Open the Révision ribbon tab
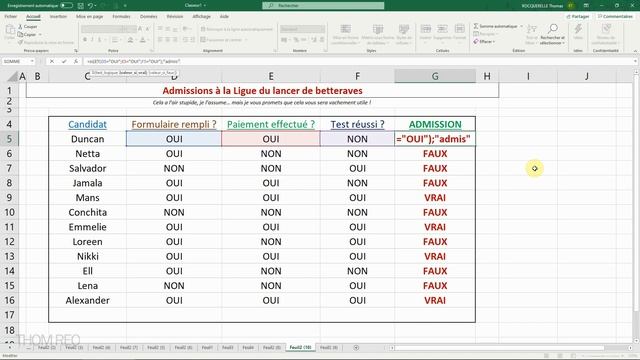Screen dimensions: 640x360 click(175, 17)
